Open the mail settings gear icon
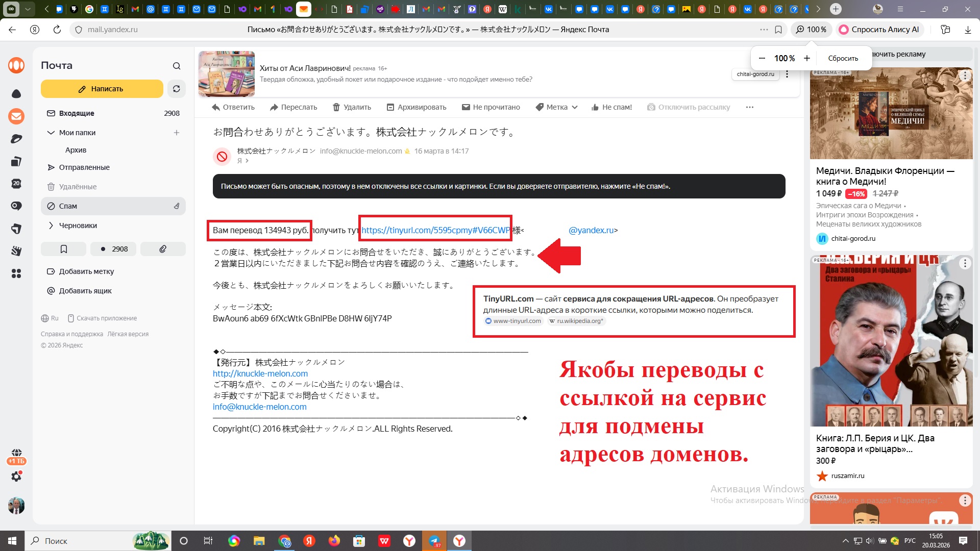980x551 pixels. [x=16, y=476]
